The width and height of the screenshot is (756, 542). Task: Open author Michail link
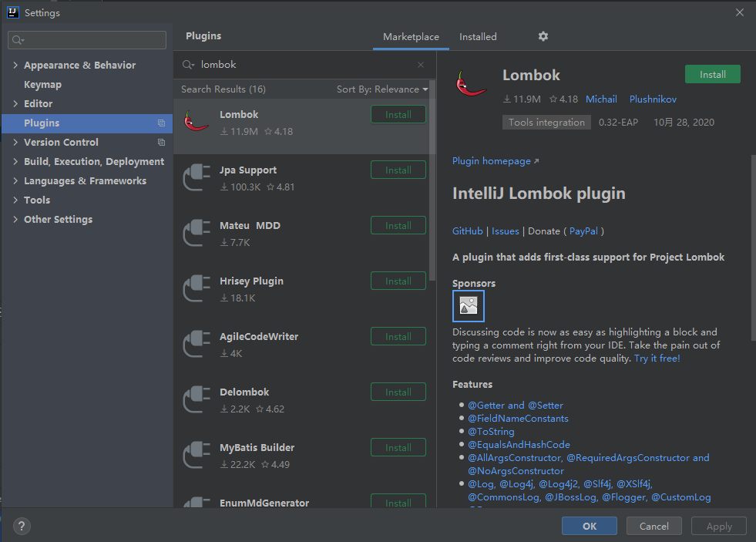(601, 99)
